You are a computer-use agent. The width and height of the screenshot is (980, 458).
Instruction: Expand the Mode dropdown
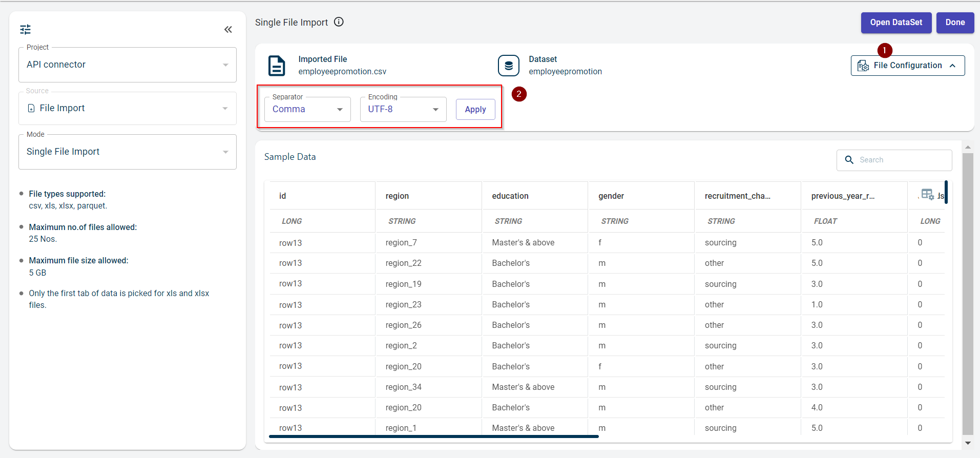click(x=127, y=152)
